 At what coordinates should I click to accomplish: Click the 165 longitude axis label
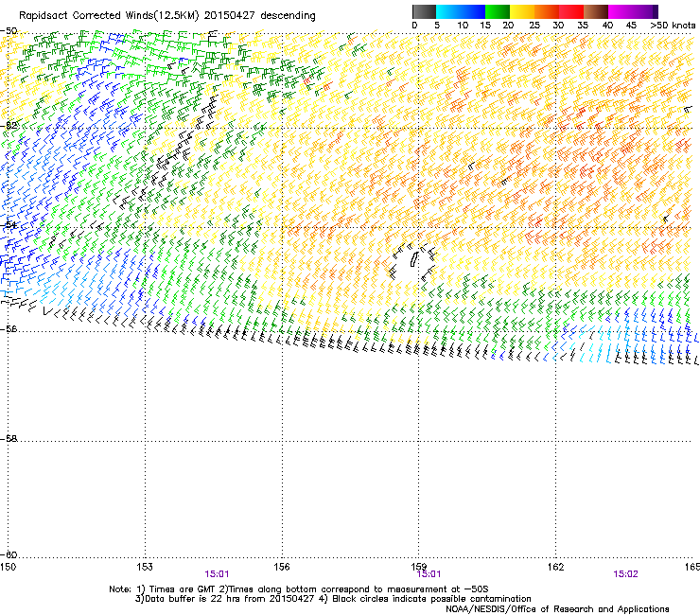(x=692, y=567)
